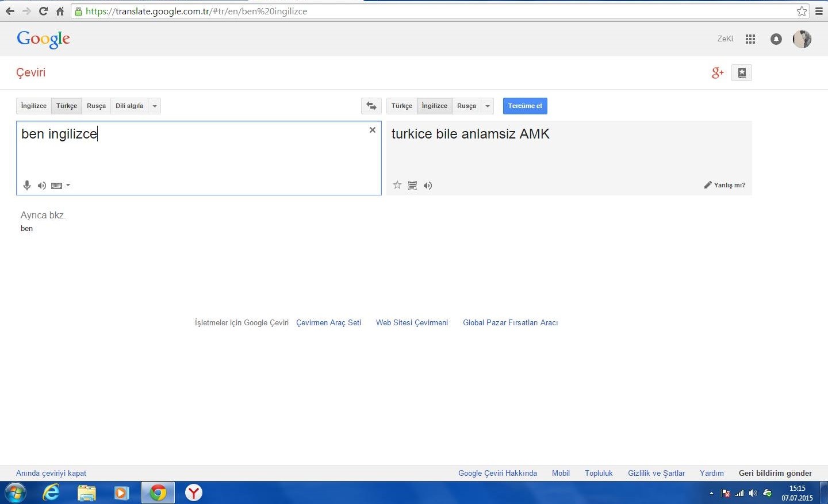The width and height of the screenshot is (828, 504).
Task: Select İngilizce as source language
Action: pyautogui.click(x=34, y=106)
